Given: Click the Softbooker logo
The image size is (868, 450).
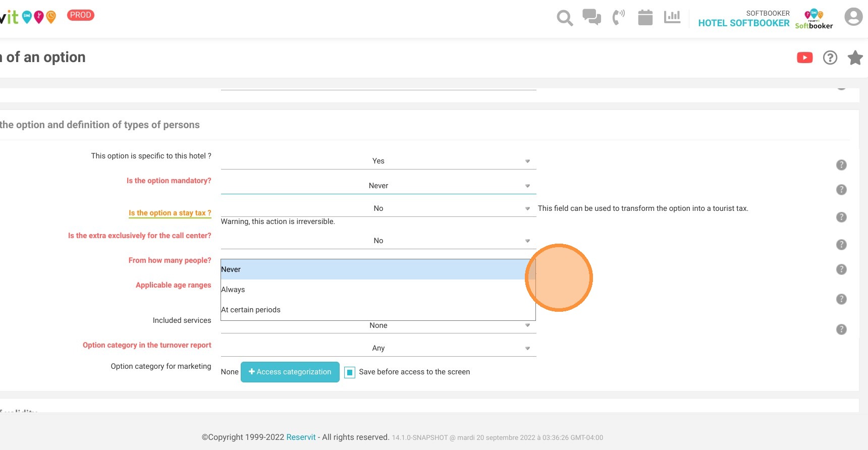Looking at the screenshot, I should pyautogui.click(x=813, y=19).
